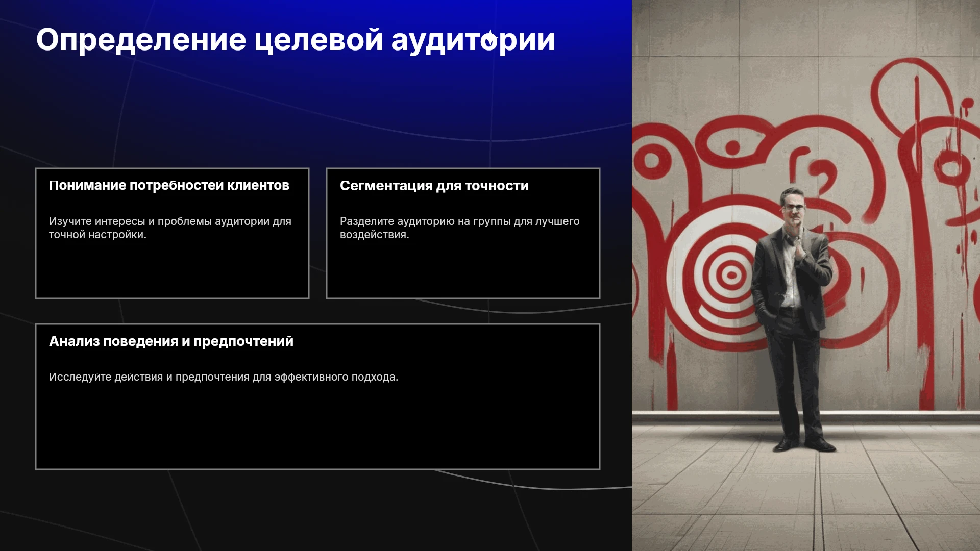The height and width of the screenshot is (551, 980).
Task: Click the man's face with glasses
Action: [x=793, y=208]
